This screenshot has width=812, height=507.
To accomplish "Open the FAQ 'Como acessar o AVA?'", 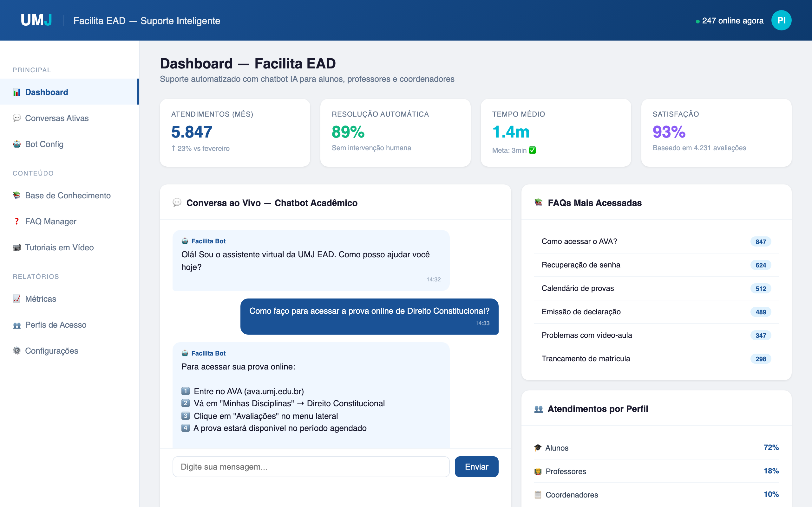I will (x=580, y=241).
